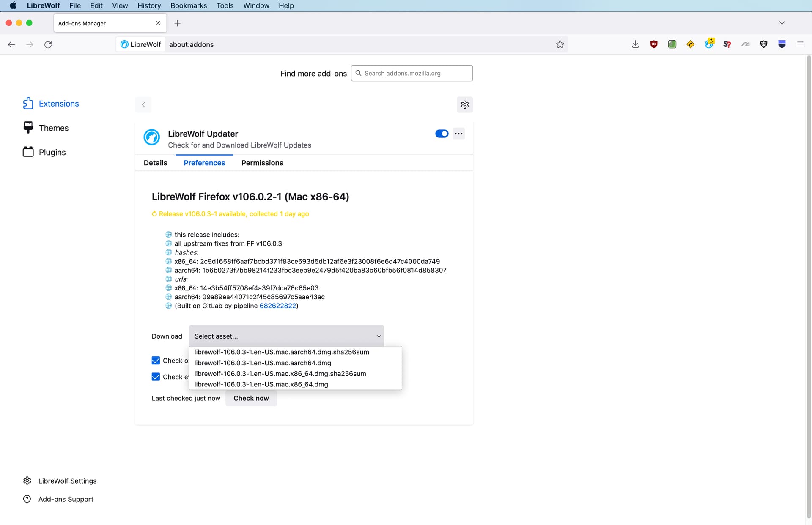The height and width of the screenshot is (525, 812).
Task: Open a new tab with plus
Action: point(177,23)
